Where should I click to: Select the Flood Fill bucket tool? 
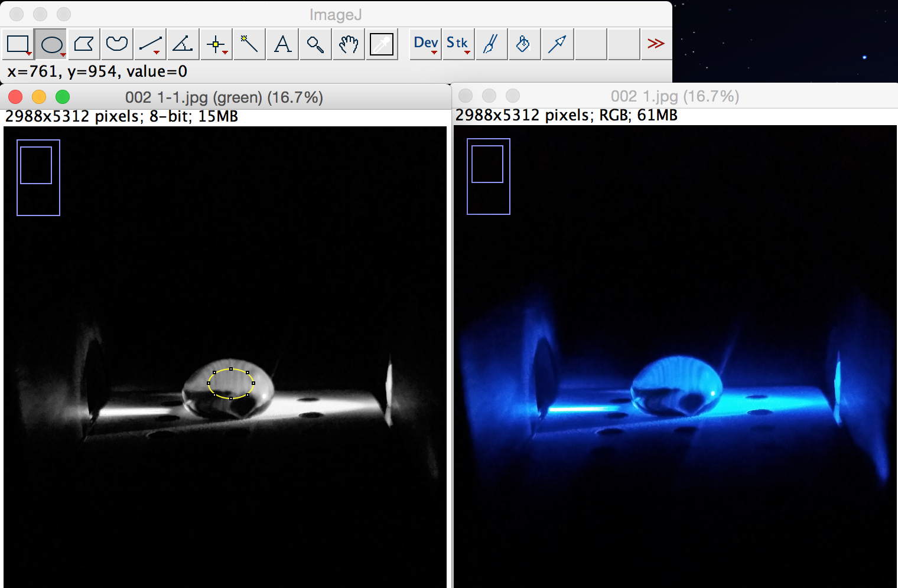coord(523,44)
